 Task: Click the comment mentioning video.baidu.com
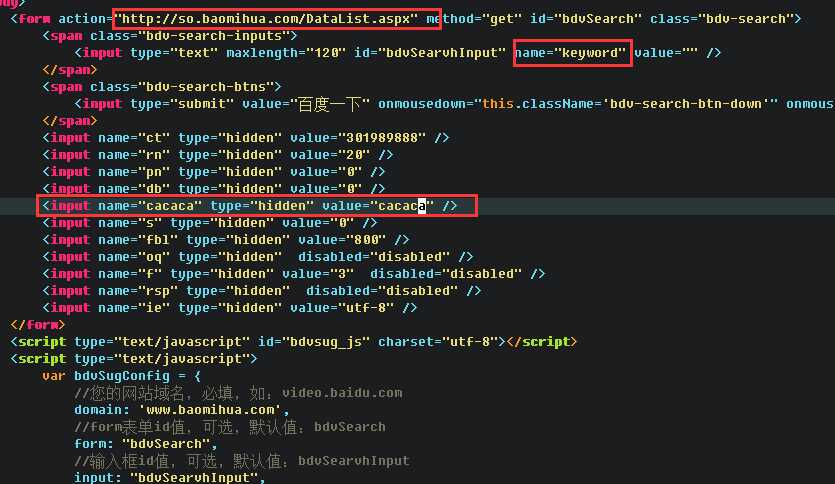click(x=239, y=393)
